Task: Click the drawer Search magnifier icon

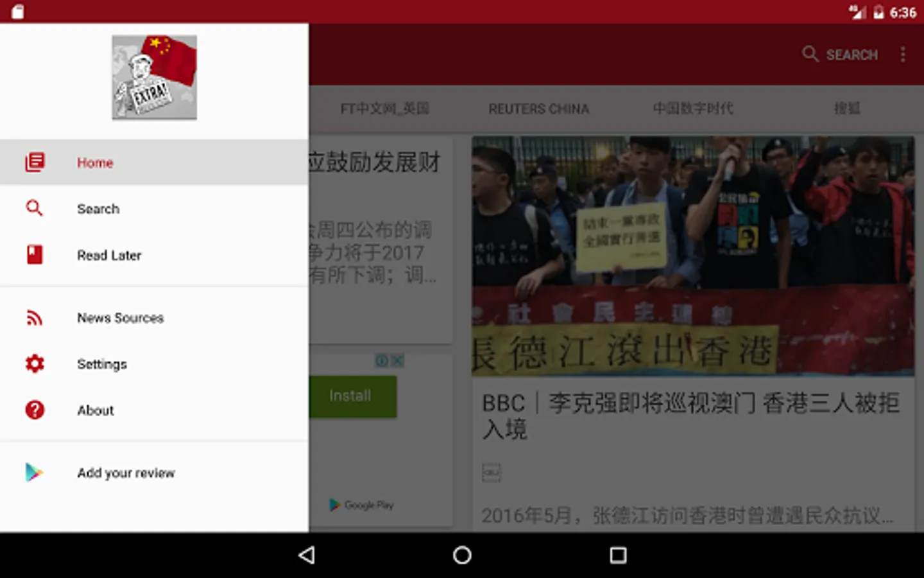Action: click(35, 208)
